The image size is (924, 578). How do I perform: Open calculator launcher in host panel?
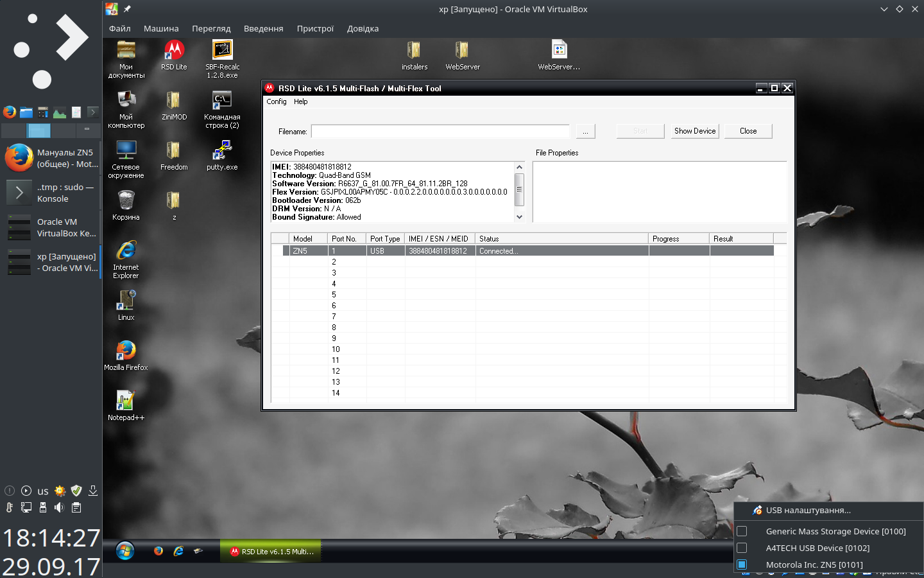43,112
